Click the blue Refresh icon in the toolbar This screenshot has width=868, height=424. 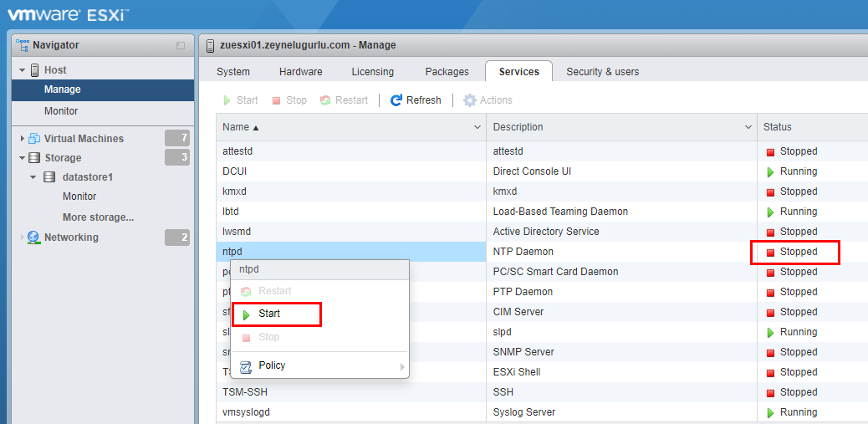click(396, 100)
